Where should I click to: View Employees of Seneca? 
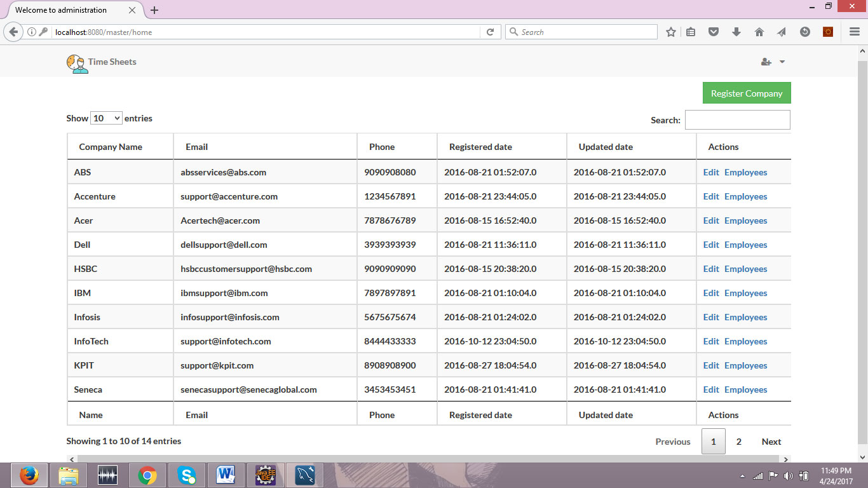coord(746,390)
